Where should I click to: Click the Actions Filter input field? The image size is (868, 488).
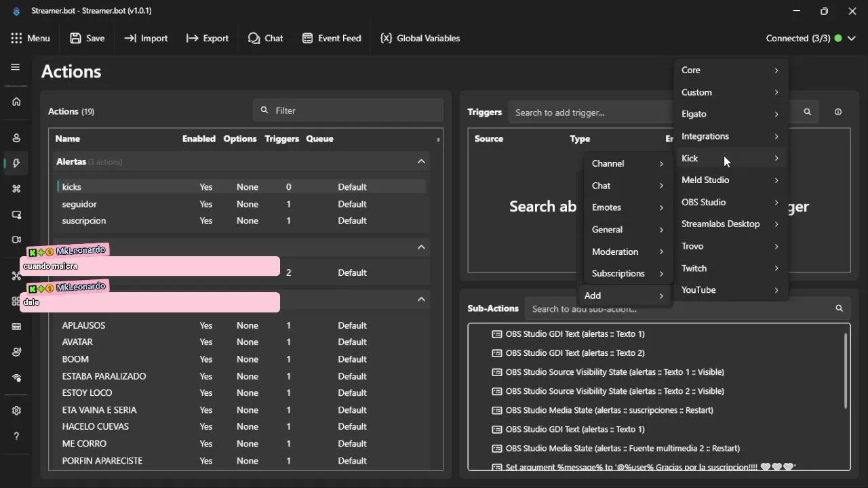[349, 110]
